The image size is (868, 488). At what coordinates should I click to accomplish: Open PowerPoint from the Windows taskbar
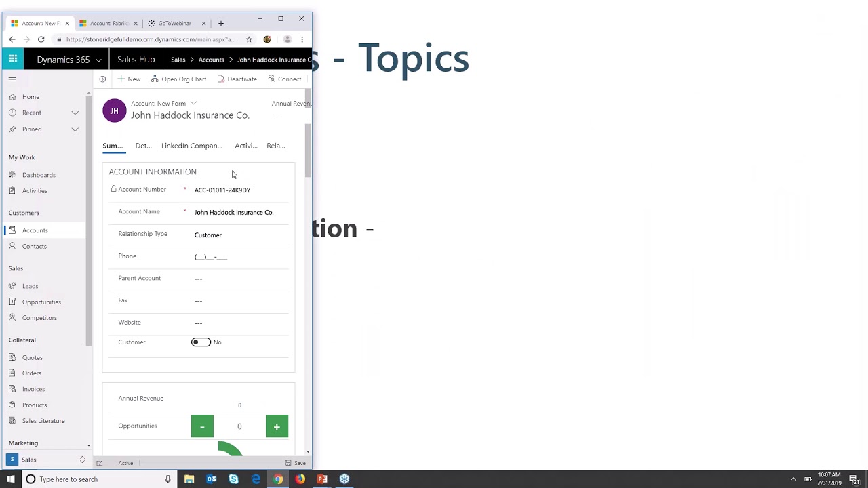point(322,479)
